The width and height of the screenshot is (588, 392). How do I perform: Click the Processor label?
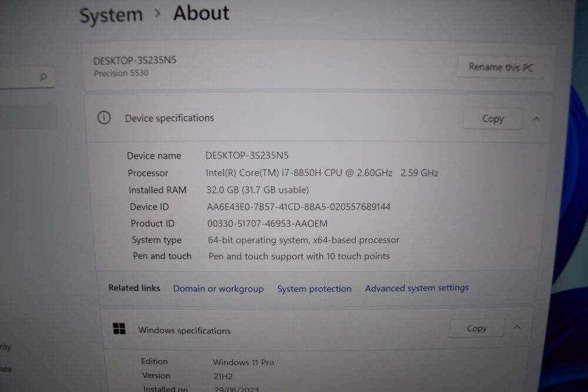148,173
